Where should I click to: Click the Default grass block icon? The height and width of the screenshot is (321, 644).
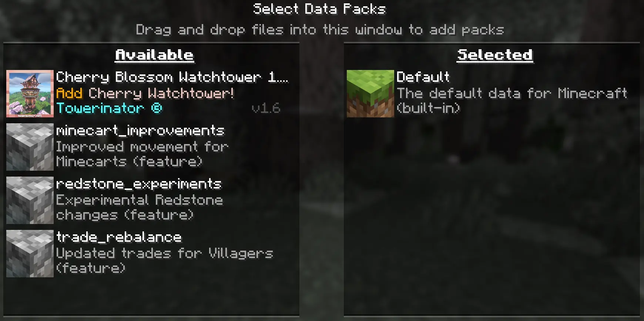coord(370,94)
